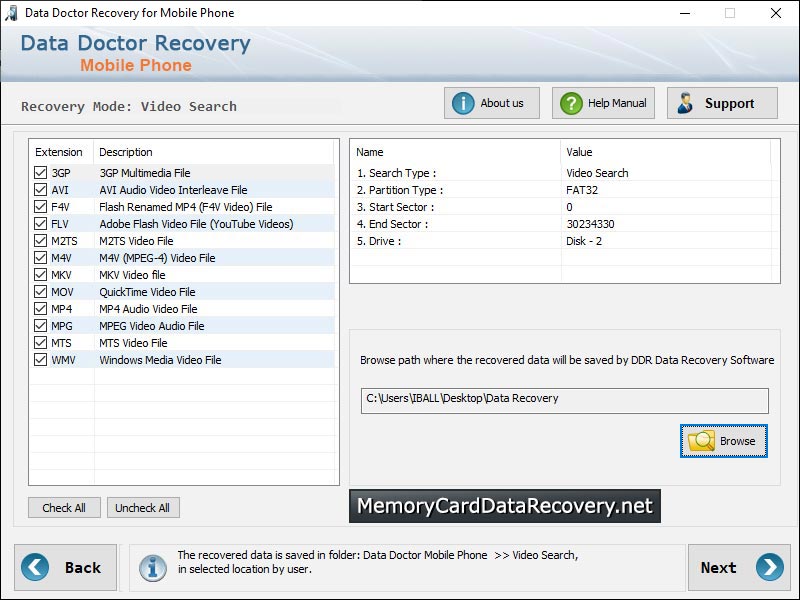Uncheck the 3GP Multimedia File extension
Image resolution: width=800 pixels, height=600 pixels.
pos(39,172)
